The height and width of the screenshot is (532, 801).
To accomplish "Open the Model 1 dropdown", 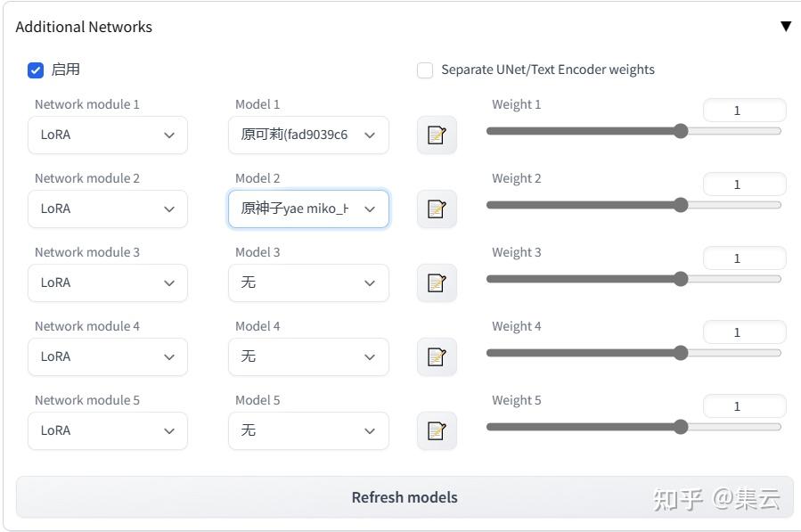I will (x=308, y=135).
